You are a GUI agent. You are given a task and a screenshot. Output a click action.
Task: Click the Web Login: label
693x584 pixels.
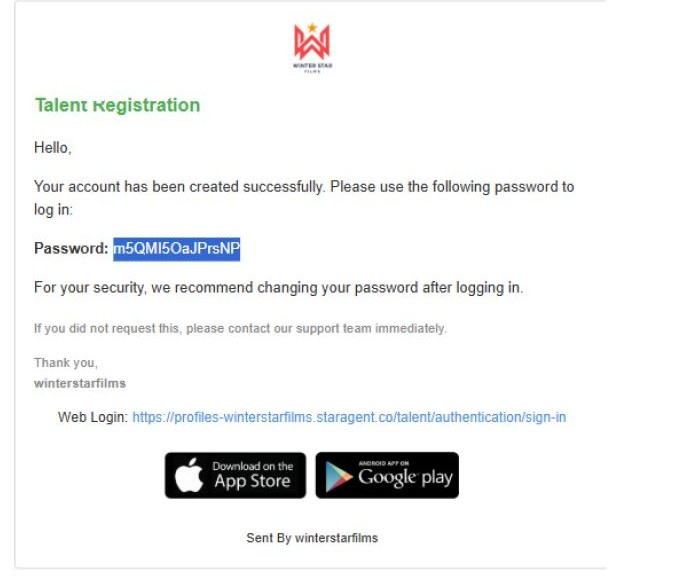click(x=92, y=417)
